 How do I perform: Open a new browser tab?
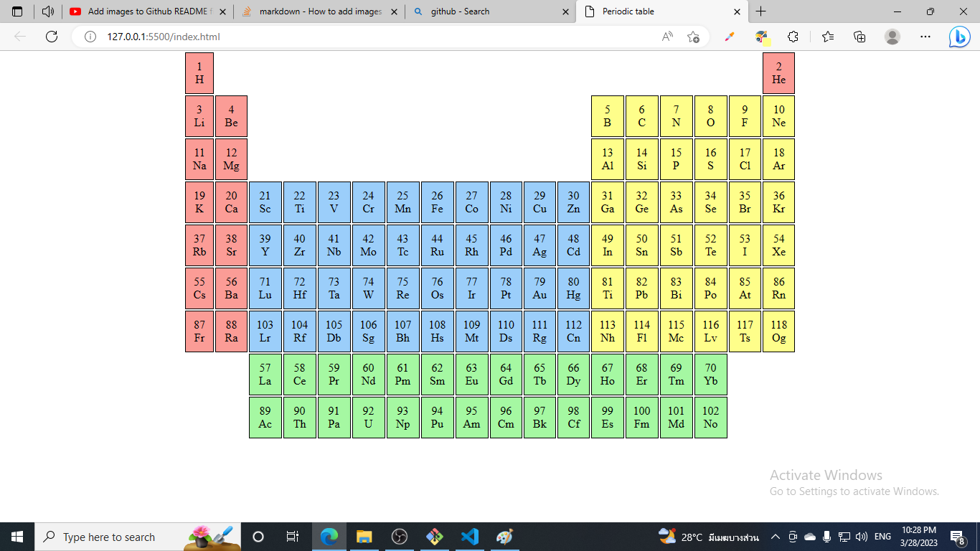point(761,11)
